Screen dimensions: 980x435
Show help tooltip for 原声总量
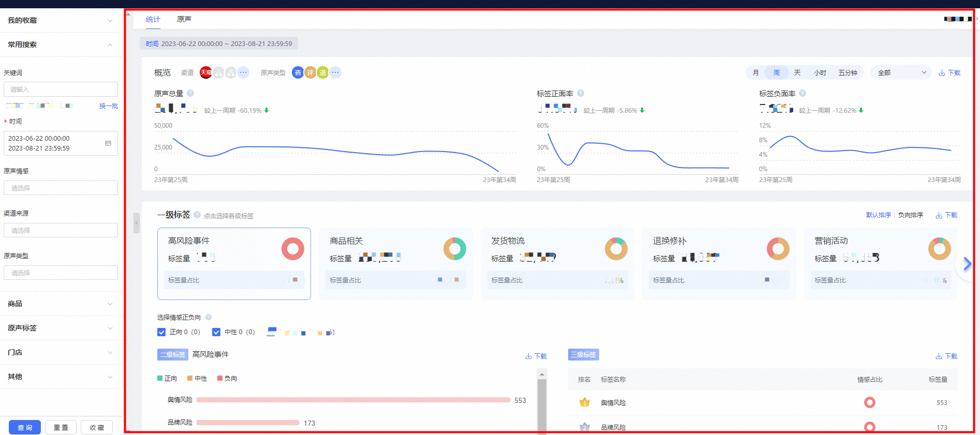pos(190,94)
